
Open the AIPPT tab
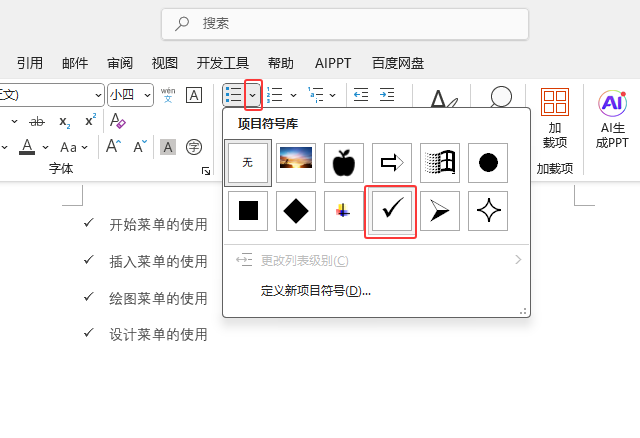333,63
